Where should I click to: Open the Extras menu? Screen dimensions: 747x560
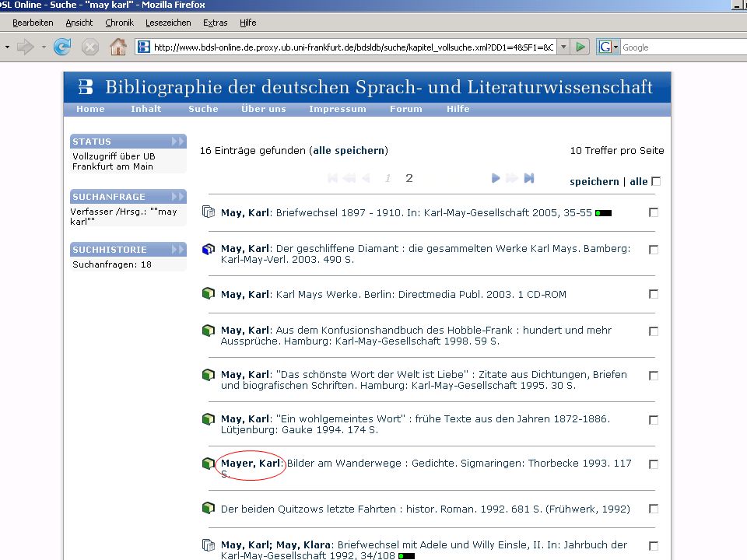(216, 23)
